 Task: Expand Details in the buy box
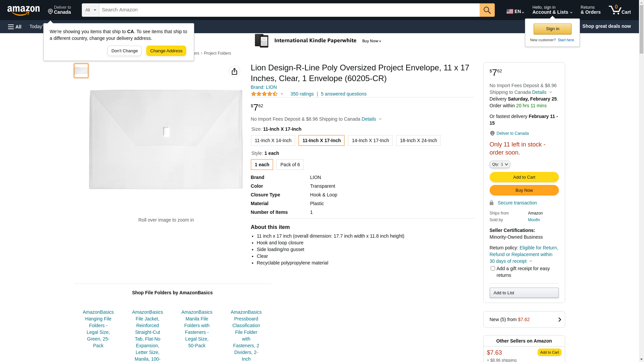point(542,92)
